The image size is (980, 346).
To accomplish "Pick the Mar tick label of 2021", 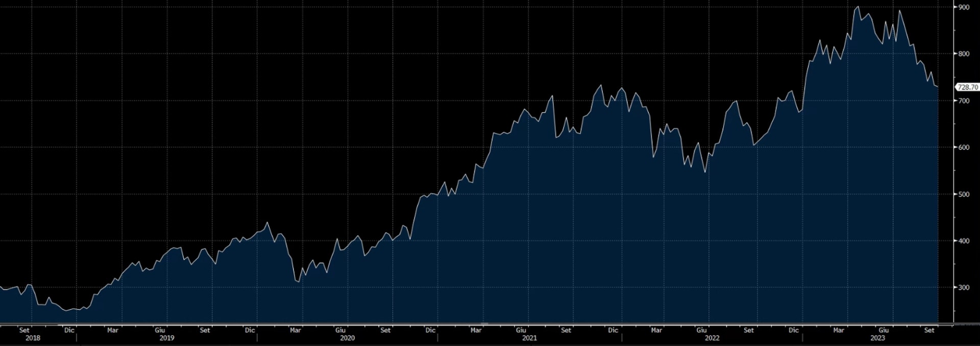I will pos(476,330).
